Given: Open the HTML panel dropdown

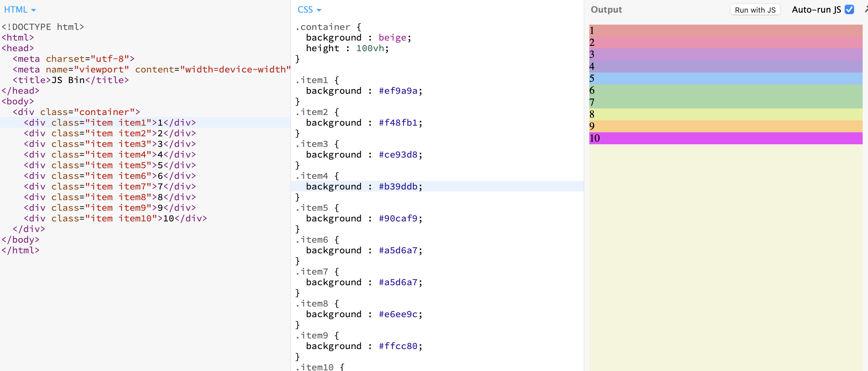Looking at the screenshot, I should click(x=20, y=10).
